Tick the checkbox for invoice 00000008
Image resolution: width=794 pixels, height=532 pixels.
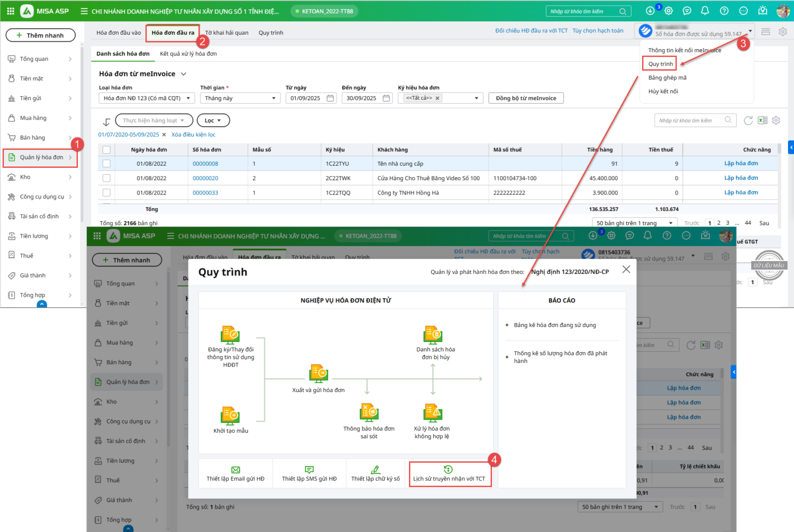pos(106,163)
